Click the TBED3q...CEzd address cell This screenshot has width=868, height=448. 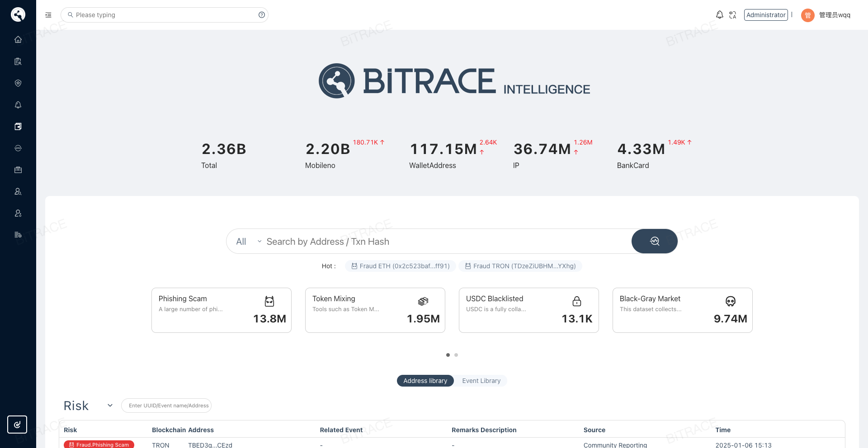tap(210, 445)
